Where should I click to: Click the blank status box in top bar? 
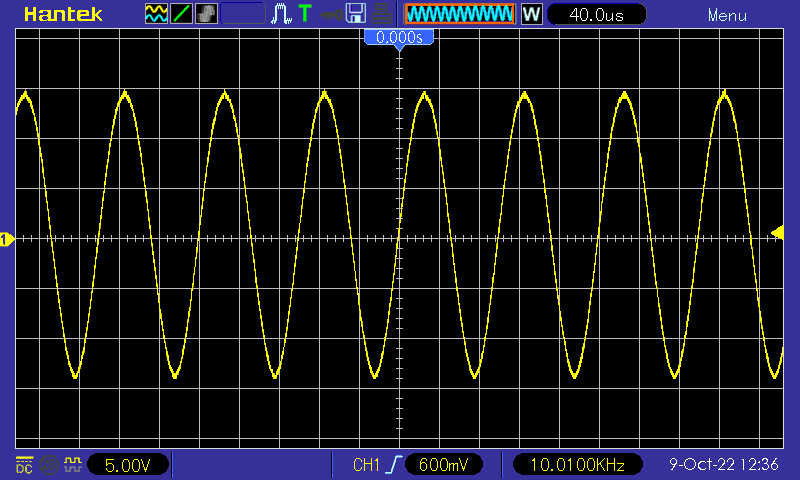(243, 14)
